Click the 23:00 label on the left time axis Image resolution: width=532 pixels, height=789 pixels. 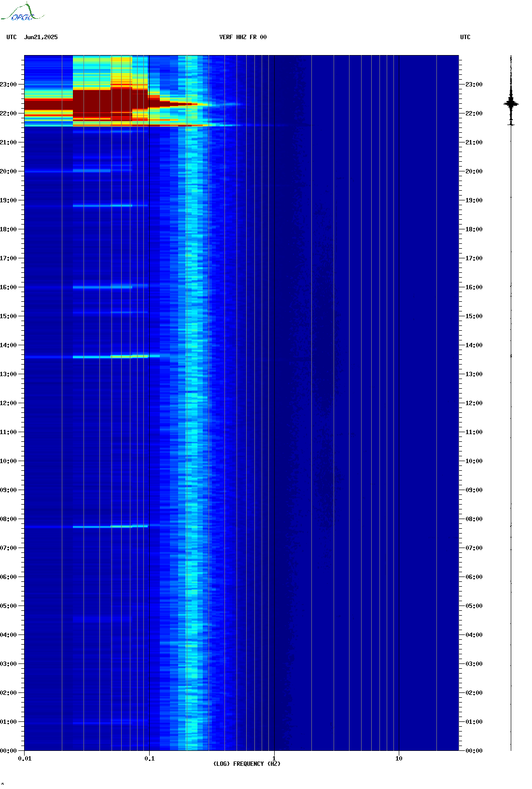click(x=8, y=85)
